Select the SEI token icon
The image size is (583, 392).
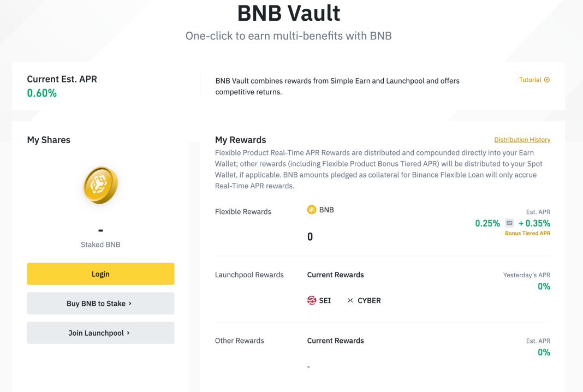click(311, 300)
